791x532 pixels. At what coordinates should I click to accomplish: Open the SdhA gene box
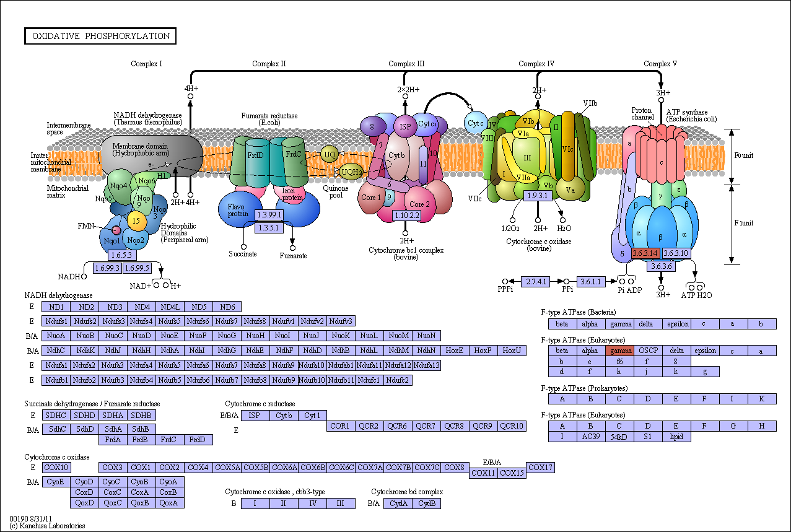point(113,429)
